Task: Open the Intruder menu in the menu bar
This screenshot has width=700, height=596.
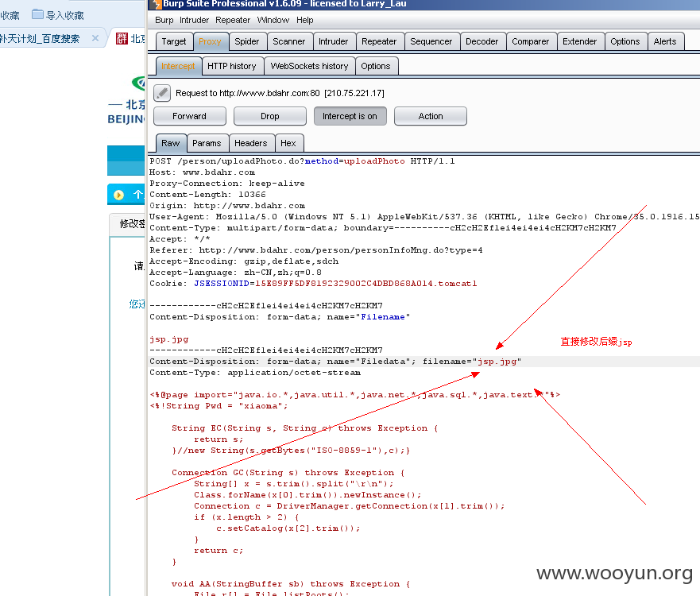Action: click(194, 20)
